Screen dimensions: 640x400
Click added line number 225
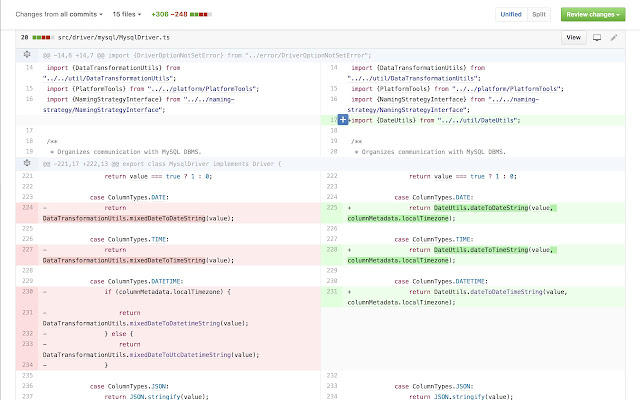click(x=332, y=208)
